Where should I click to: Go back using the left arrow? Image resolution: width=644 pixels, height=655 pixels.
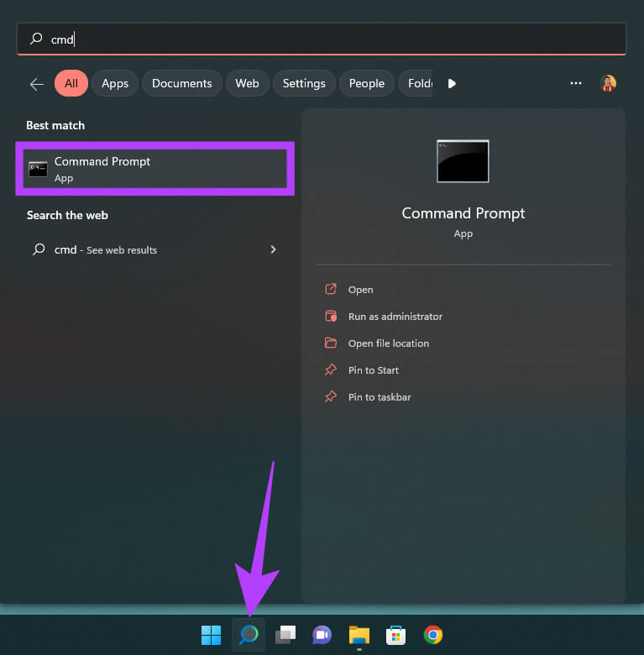pos(37,84)
